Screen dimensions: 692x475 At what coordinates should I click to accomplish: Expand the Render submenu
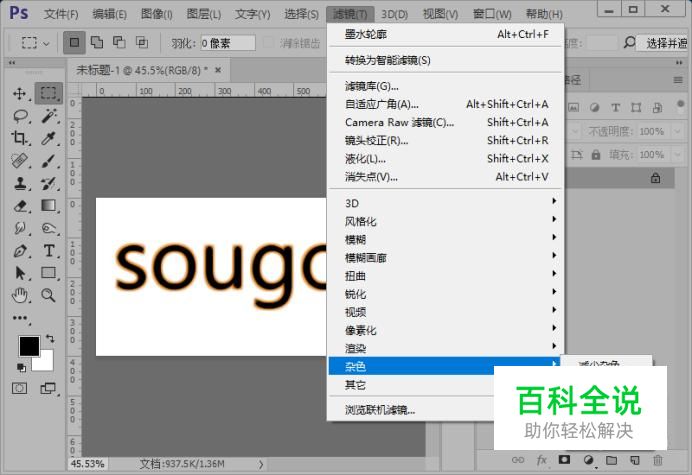tap(446, 348)
